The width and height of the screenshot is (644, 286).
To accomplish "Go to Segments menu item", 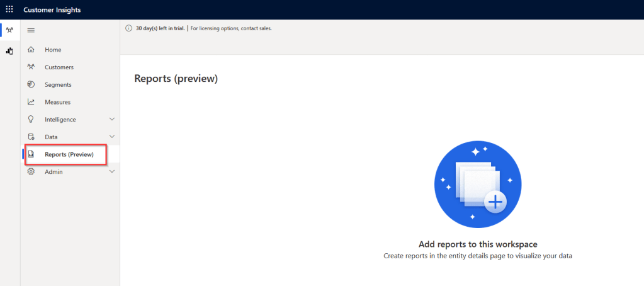I will pos(58,84).
